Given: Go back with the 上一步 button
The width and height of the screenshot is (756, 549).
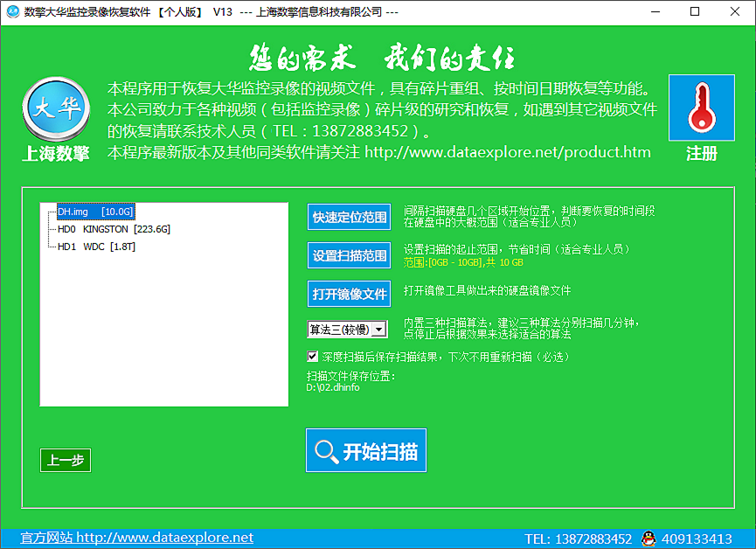Looking at the screenshot, I should [66, 460].
